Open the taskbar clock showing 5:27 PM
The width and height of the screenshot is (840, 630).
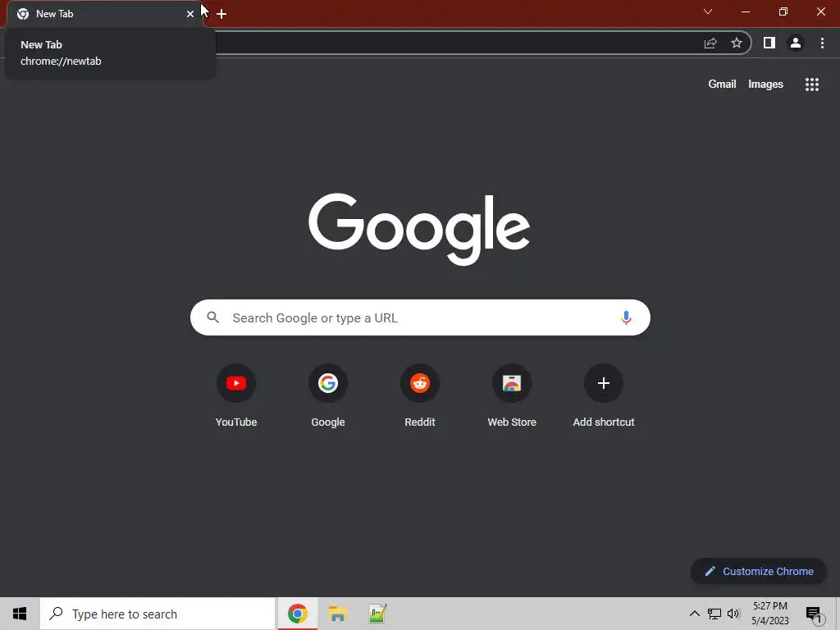click(769, 614)
